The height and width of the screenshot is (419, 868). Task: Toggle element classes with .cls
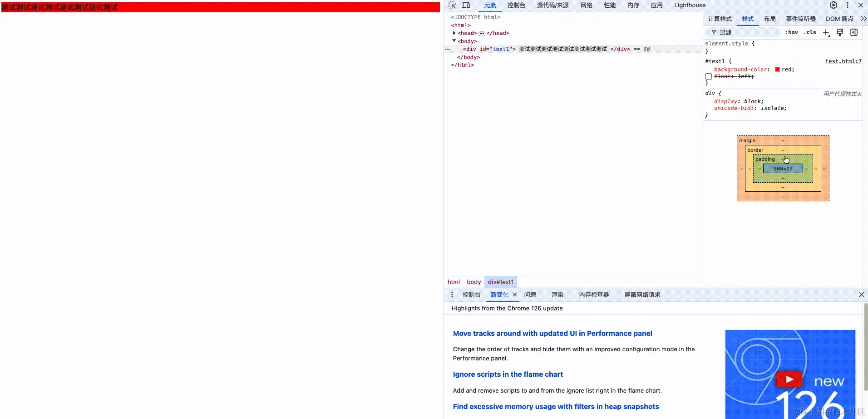coord(810,32)
